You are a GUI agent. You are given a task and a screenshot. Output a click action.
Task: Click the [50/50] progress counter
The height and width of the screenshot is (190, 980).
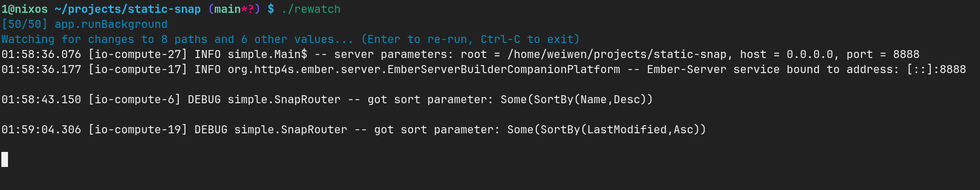pos(24,24)
